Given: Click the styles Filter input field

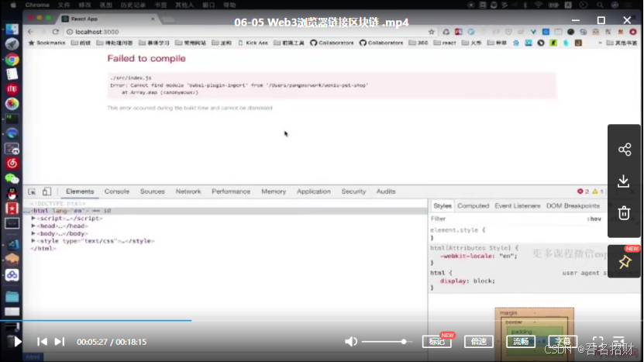Looking at the screenshot, I should tap(505, 219).
